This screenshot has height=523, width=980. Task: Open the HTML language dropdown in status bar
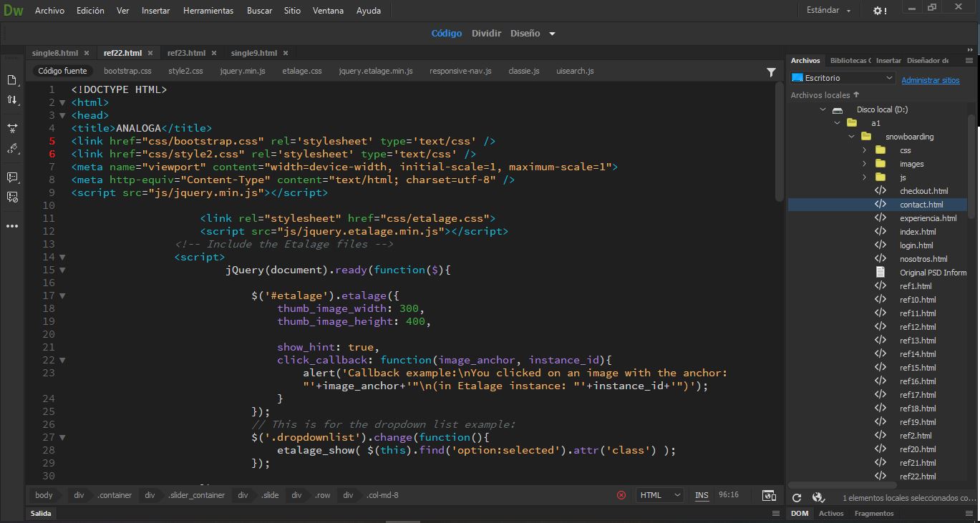pos(659,495)
